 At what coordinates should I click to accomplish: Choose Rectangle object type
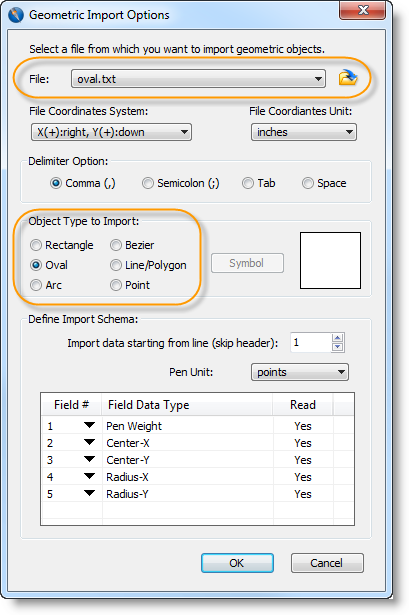point(36,245)
